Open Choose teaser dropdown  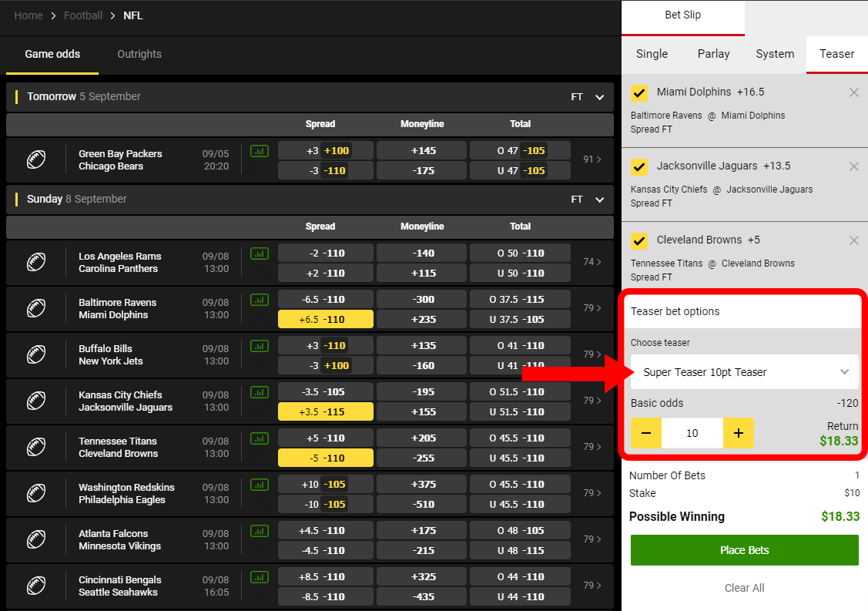click(x=745, y=372)
